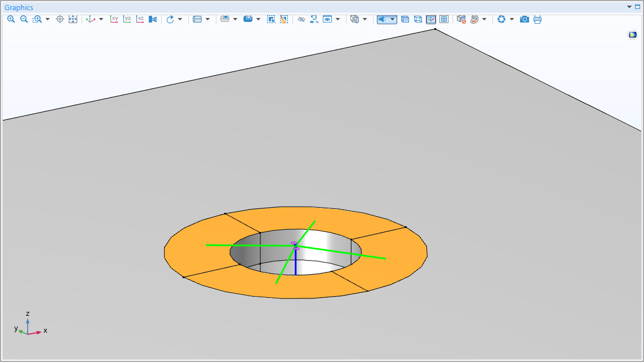The width and height of the screenshot is (644, 362).
Task: Switch to the XZ plane view
Action: coord(140,19)
